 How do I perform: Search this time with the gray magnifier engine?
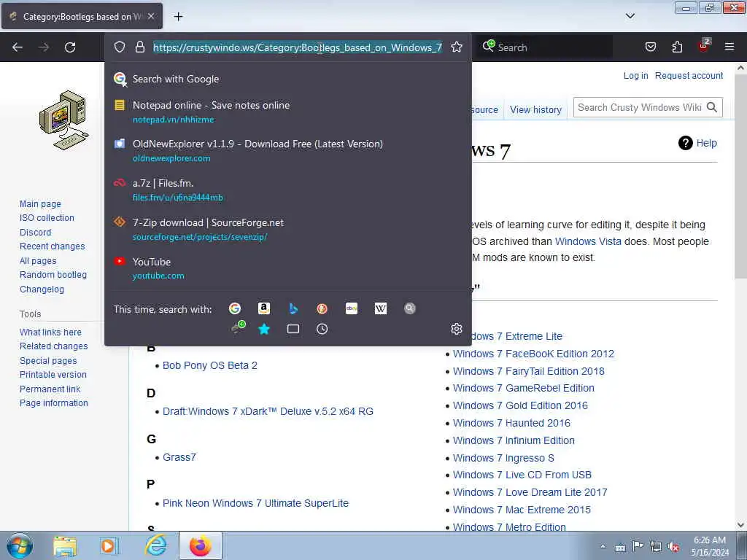click(410, 308)
